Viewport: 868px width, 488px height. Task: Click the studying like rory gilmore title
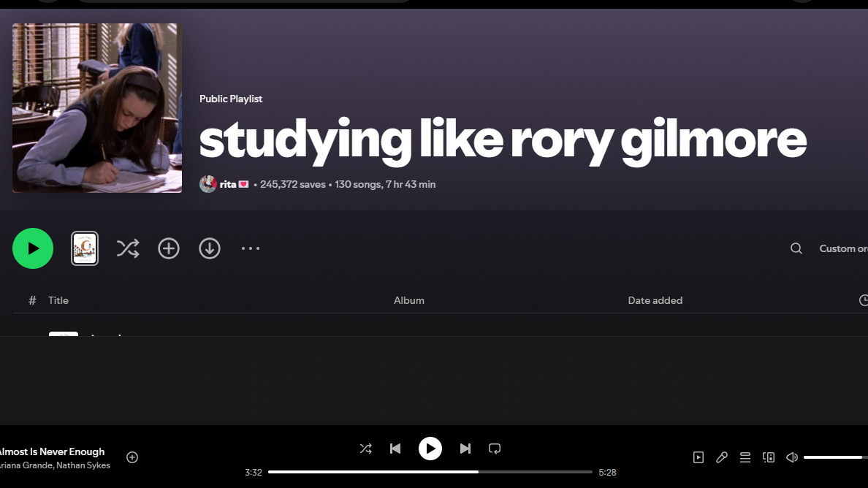[x=503, y=141]
